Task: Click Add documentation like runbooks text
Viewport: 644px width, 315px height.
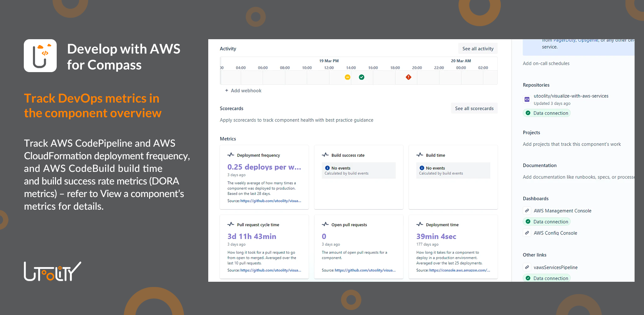Action: pyautogui.click(x=579, y=177)
